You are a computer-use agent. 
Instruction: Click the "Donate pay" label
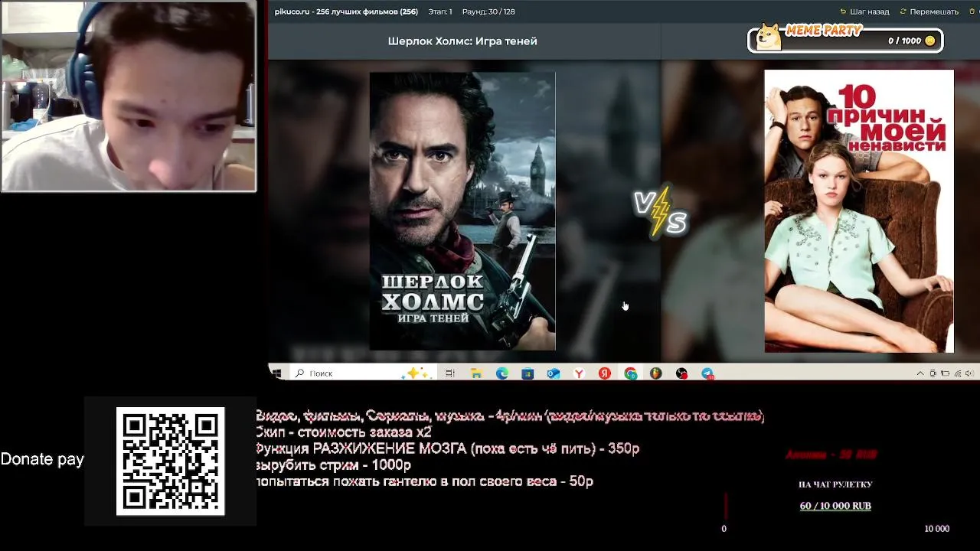(42, 459)
